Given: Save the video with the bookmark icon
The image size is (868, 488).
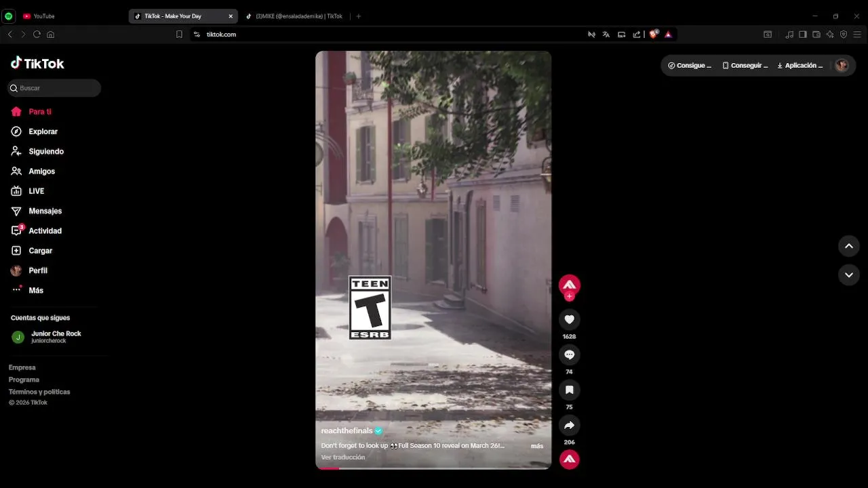Looking at the screenshot, I should tap(569, 390).
